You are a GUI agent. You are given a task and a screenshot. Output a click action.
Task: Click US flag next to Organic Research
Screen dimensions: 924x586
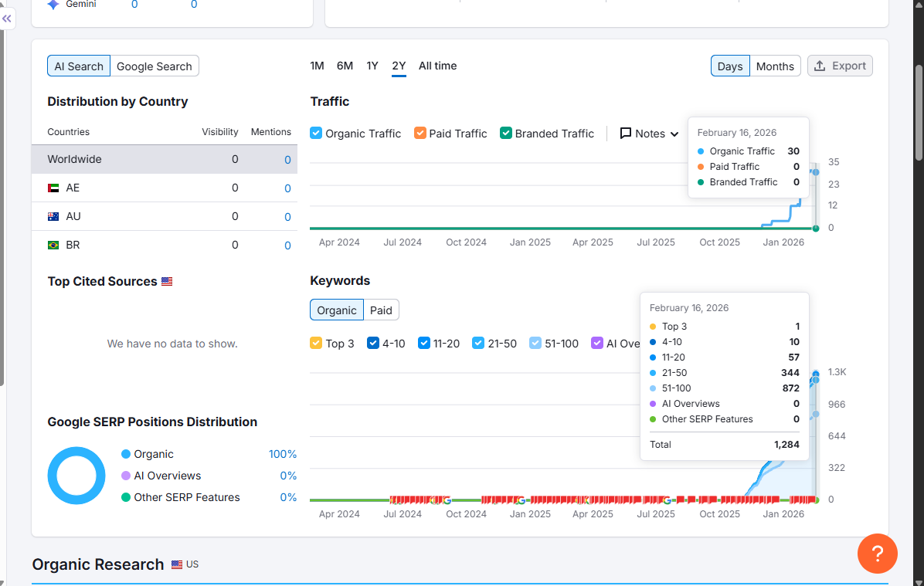click(177, 564)
